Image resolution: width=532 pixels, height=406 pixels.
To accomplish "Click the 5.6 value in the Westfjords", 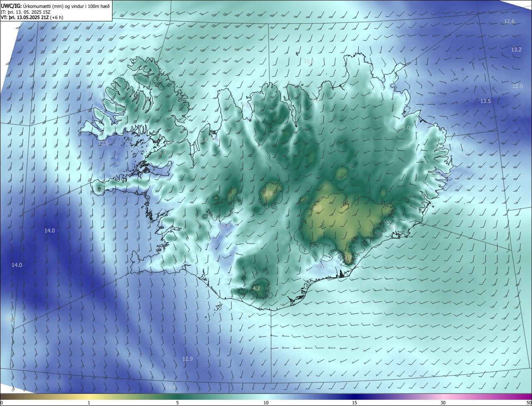I will point(158,80).
